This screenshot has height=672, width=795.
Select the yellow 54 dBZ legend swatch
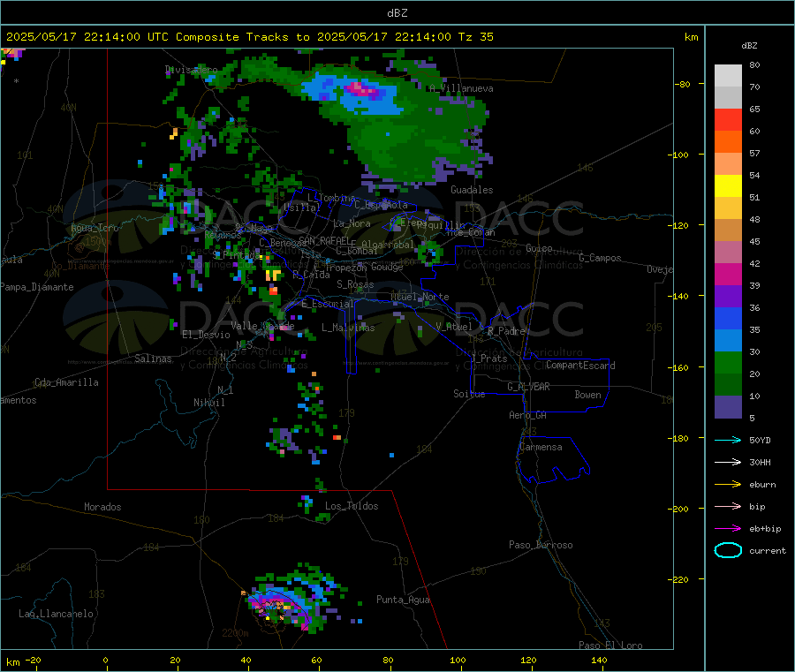728,186
